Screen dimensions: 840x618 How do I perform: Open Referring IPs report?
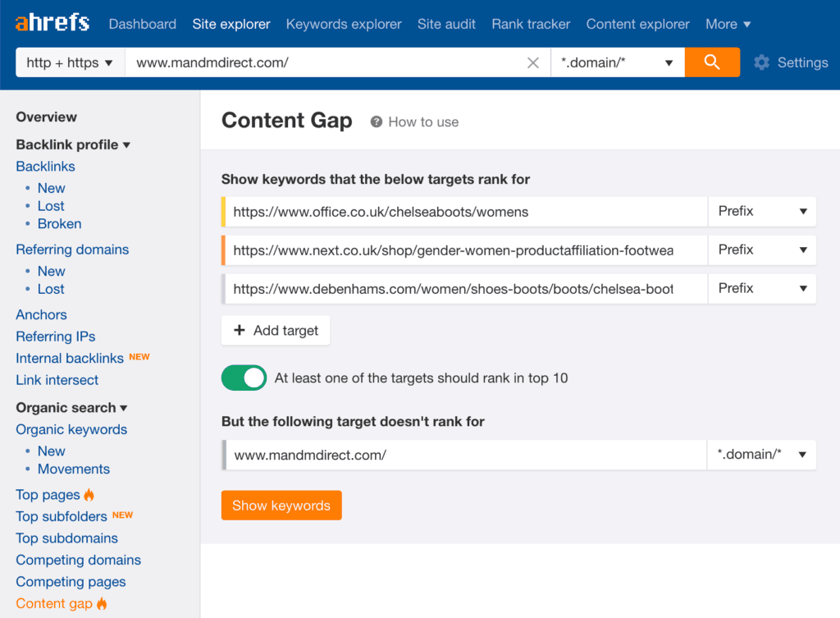point(56,336)
